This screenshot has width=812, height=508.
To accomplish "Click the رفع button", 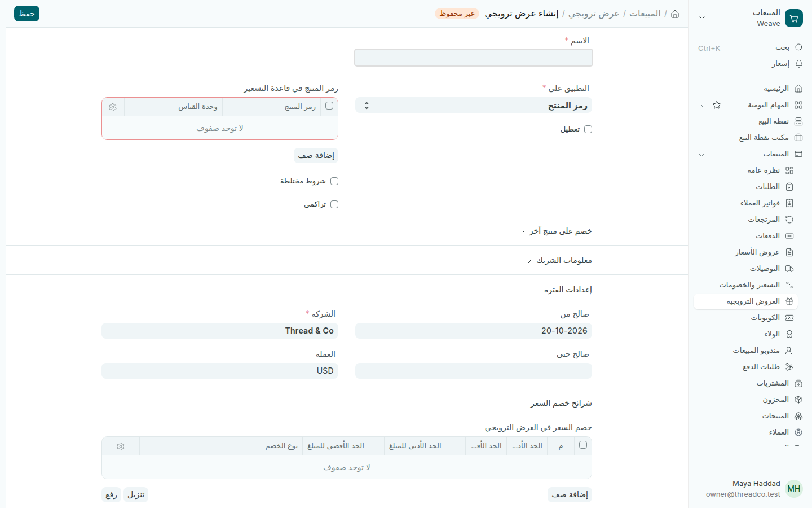I will (111, 494).
